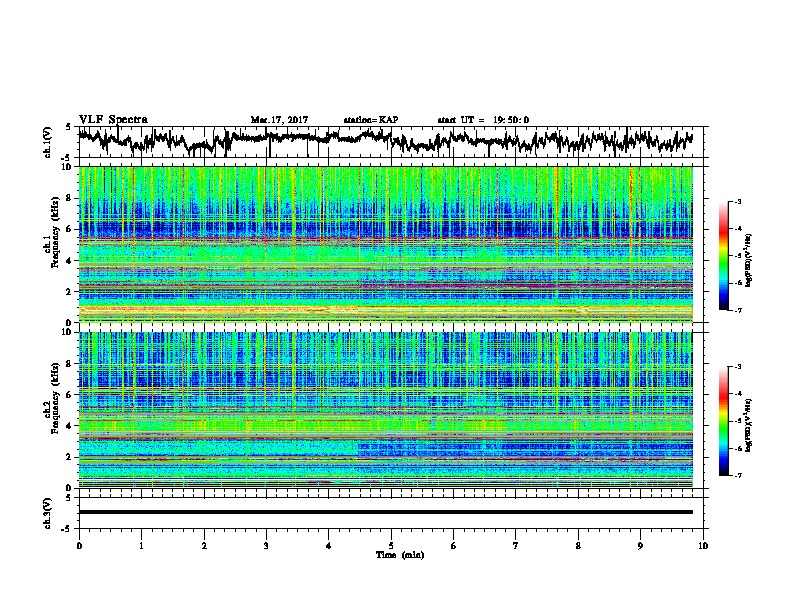Click the "VLF Spectra" title text
The height and width of the screenshot is (612, 792).
tap(113, 120)
